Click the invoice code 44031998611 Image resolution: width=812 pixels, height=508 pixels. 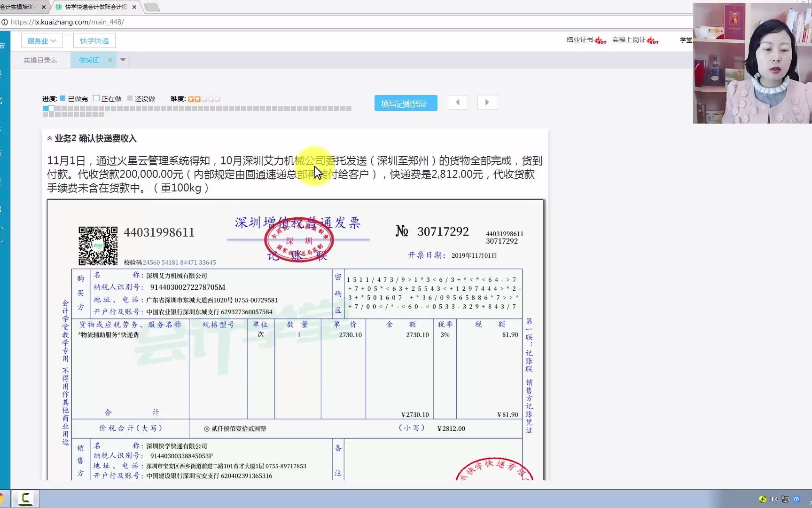159,232
